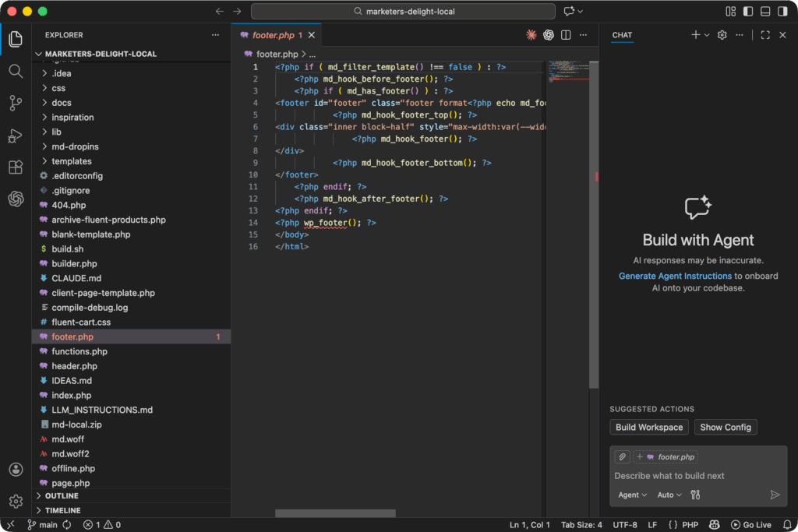Open Source Control view

pyautogui.click(x=16, y=103)
